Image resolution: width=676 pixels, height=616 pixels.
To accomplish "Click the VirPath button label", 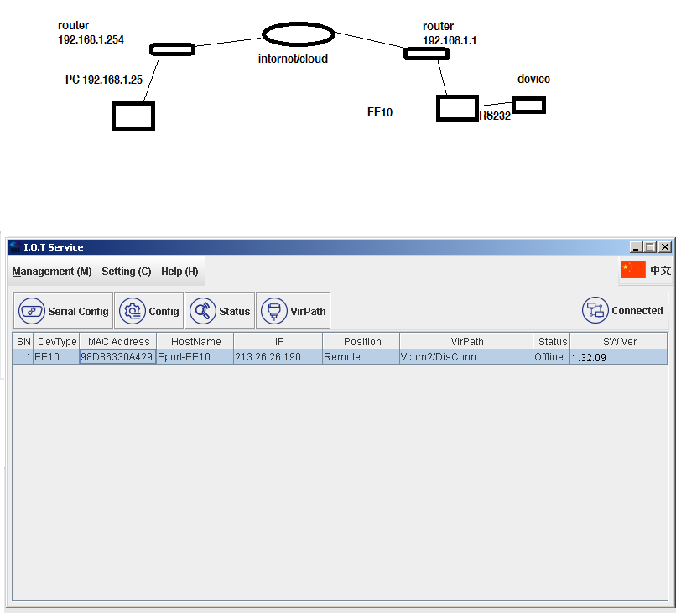I will (x=308, y=312).
